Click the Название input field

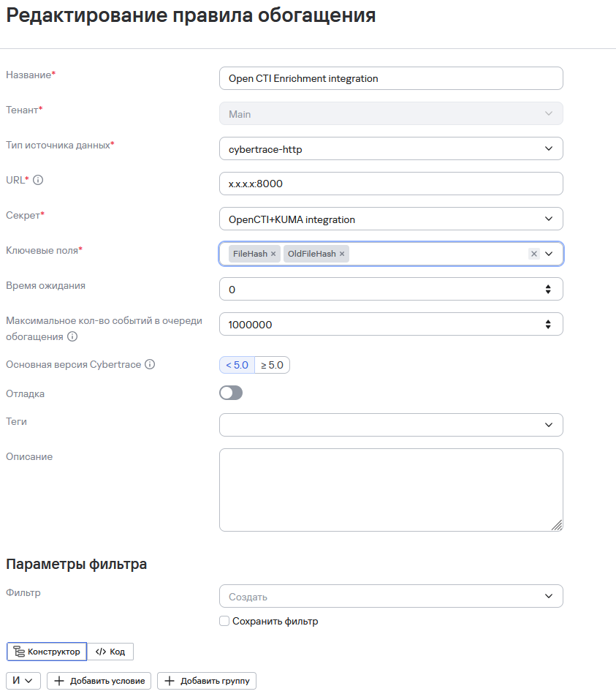tap(391, 78)
